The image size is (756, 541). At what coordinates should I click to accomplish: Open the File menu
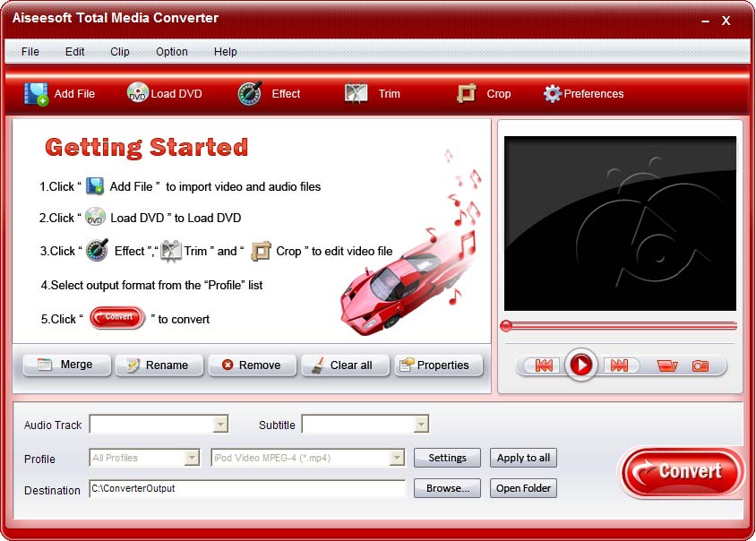point(30,52)
